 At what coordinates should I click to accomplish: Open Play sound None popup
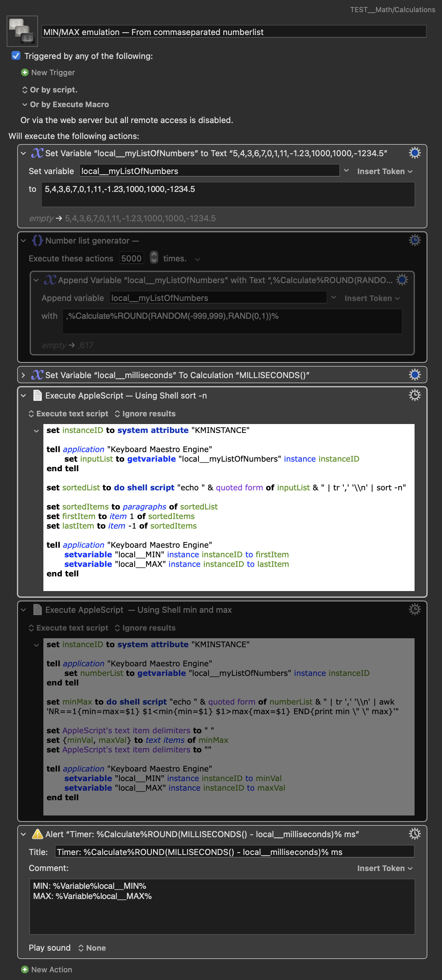coord(92,948)
